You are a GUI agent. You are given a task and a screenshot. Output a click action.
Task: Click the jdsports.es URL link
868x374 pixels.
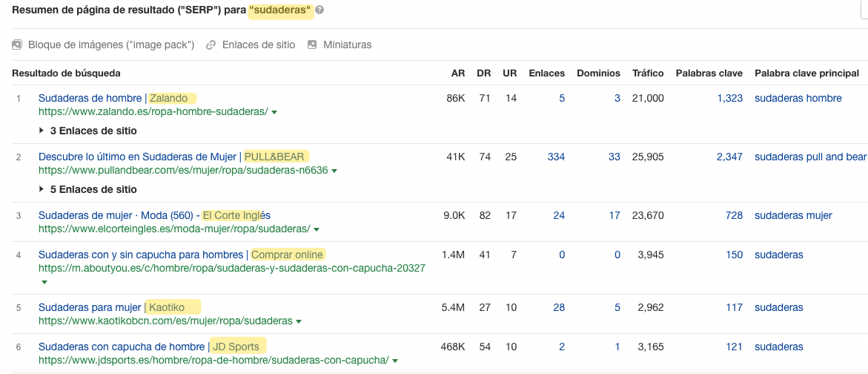click(213, 361)
